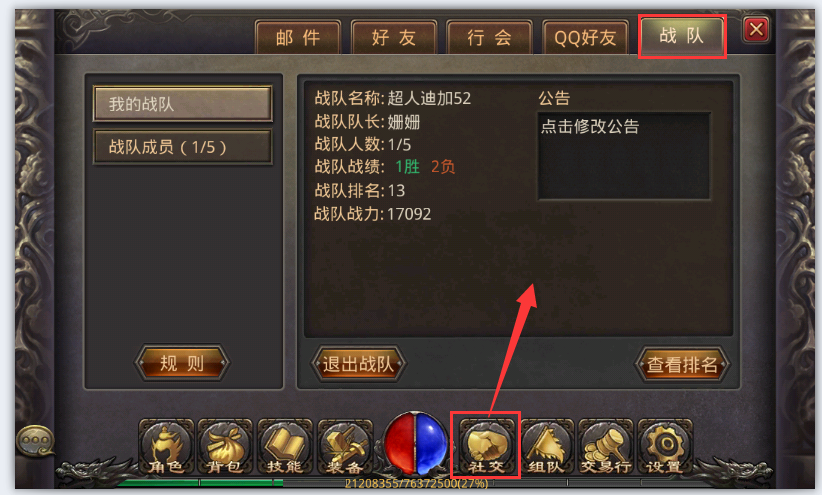Open the chat bubble icon

click(36, 440)
